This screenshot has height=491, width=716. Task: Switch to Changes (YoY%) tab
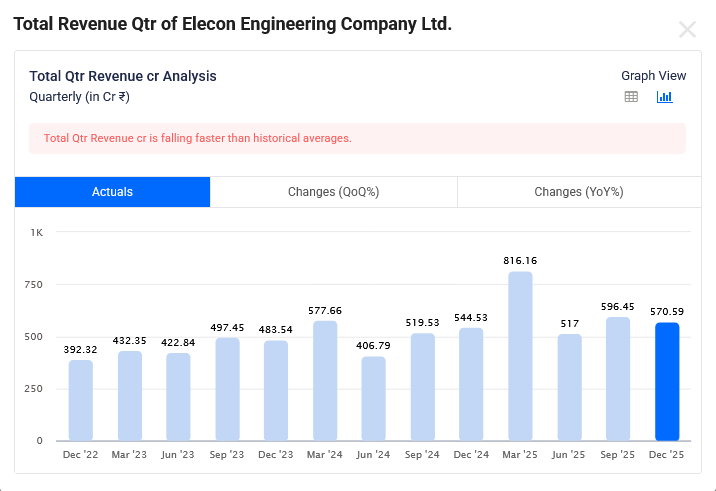[580, 192]
